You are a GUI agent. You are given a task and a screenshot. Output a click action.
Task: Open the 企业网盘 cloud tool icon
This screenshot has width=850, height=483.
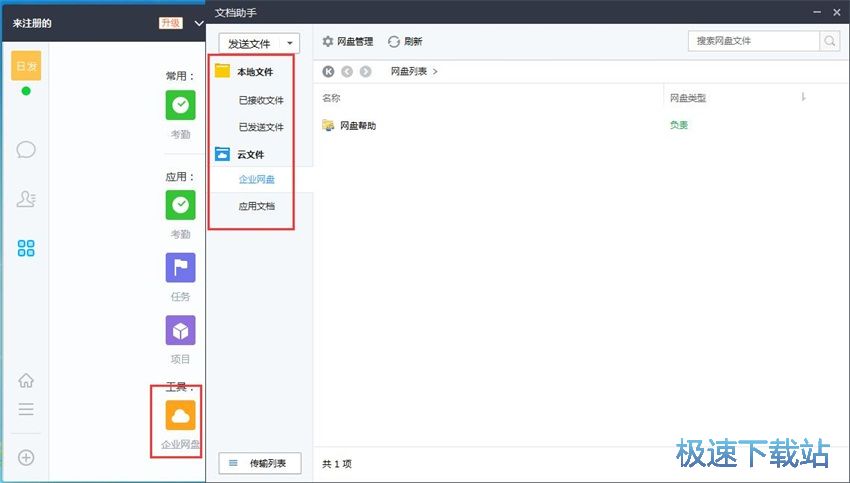point(181,416)
